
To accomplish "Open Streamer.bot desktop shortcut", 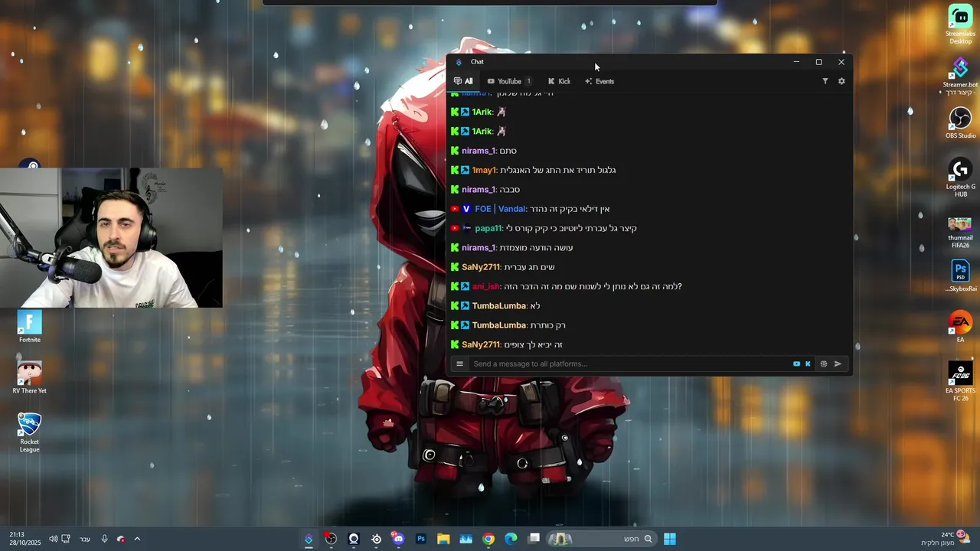I will [960, 77].
